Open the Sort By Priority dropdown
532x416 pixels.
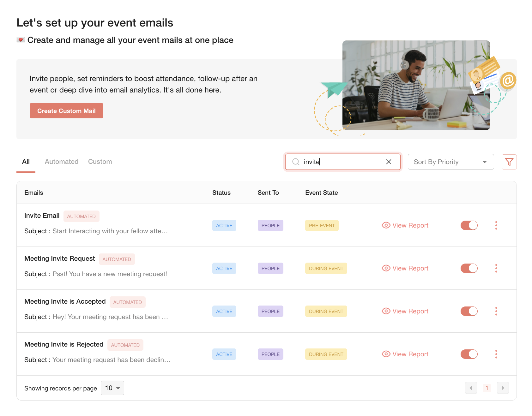tap(451, 162)
